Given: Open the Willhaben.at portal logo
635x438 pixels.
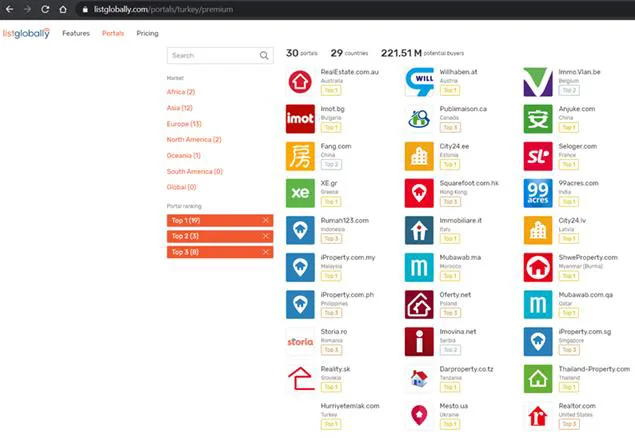Looking at the screenshot, I should (419, 82).
